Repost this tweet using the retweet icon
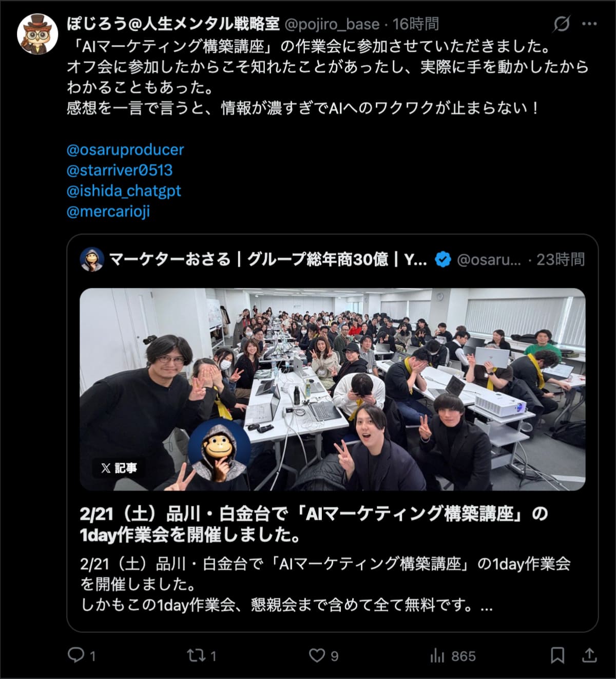 (x=196, y=655)
